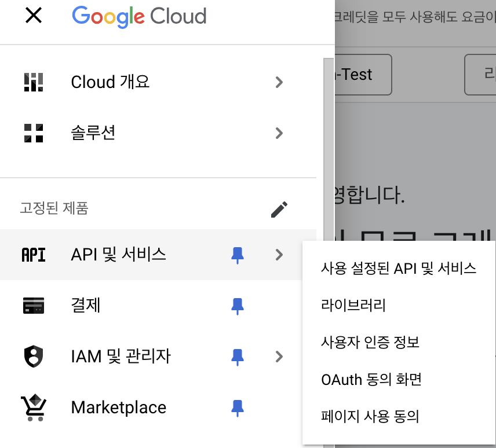Select OAuth 동의 화면 in the submenu
496x448 pixels.
pyautogui.click(x=399, y=380)
